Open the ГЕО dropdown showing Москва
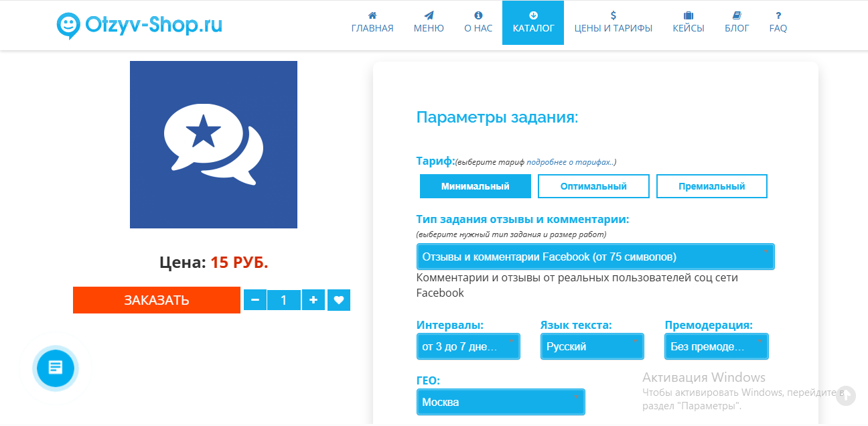 (500, 401)
